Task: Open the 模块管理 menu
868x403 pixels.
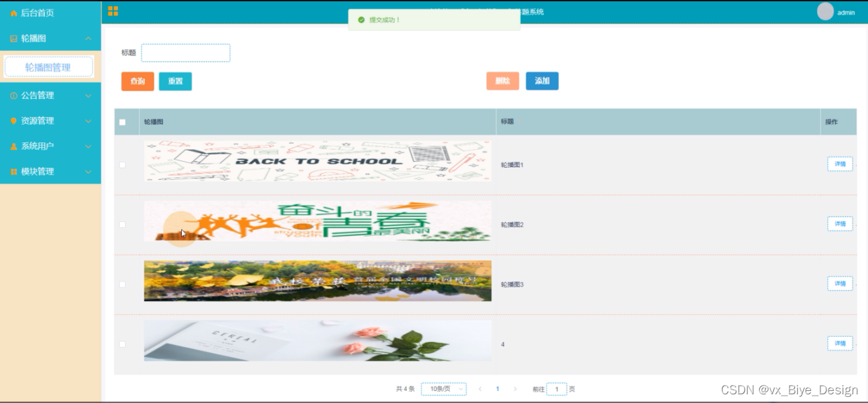Action: tap(51, 172)
